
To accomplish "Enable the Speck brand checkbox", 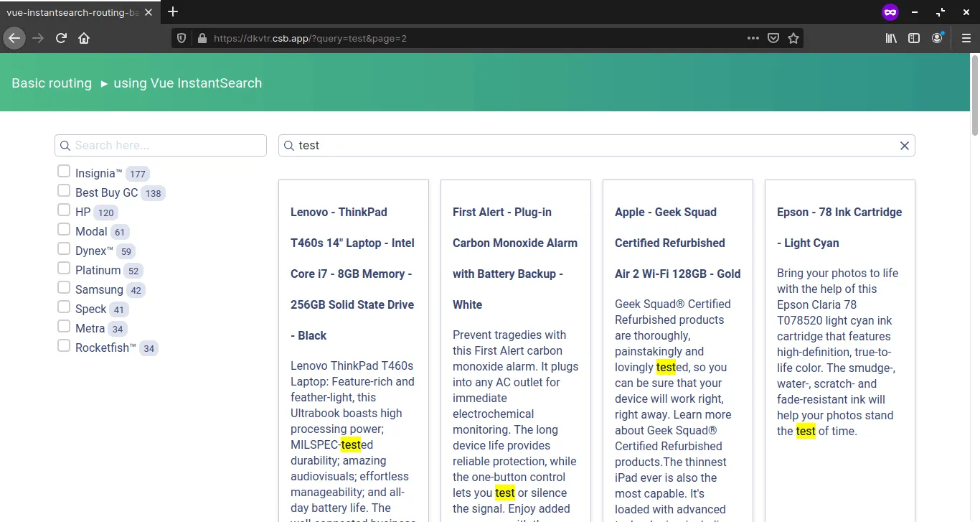I will 64,307.
